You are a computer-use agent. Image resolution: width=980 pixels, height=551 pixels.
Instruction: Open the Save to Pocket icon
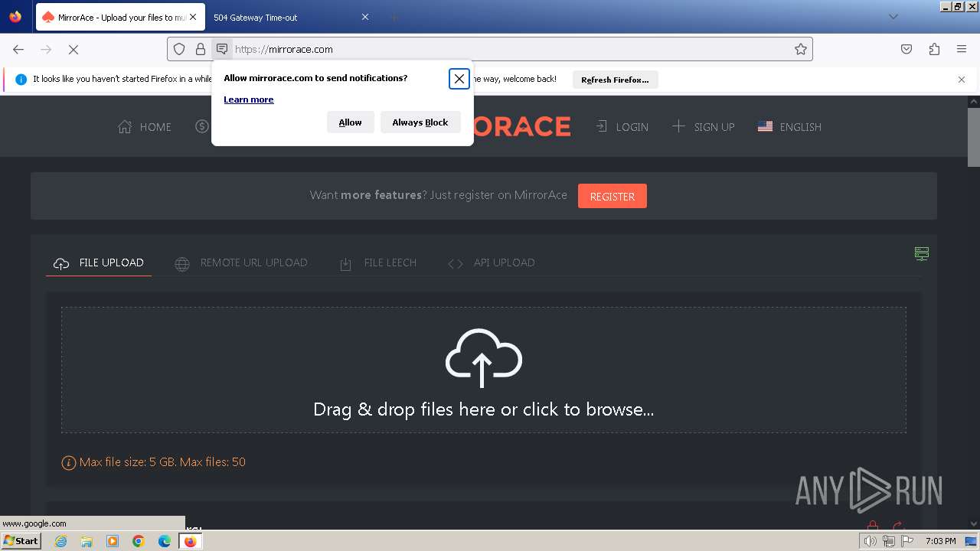click(906, 49)
